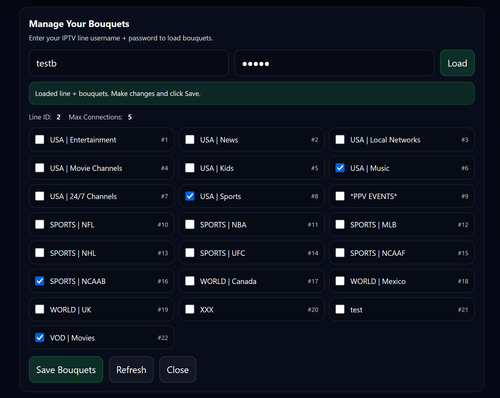The width and height of the screenshot is (500, 398).
Task: Uncheck the VOD | Movies bouquet
Action: [x=40, y=338]
